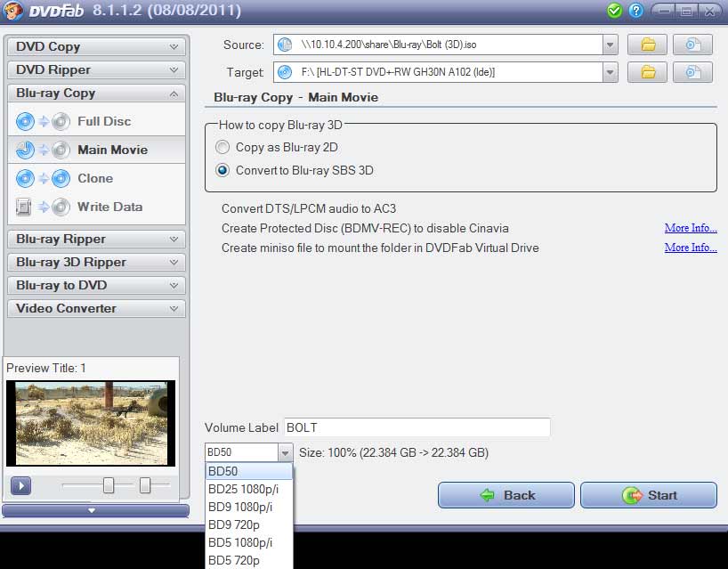Viewport: 728px width, 569px height.
Task: Browse source folder with folder icon
Action: (648, 45)
